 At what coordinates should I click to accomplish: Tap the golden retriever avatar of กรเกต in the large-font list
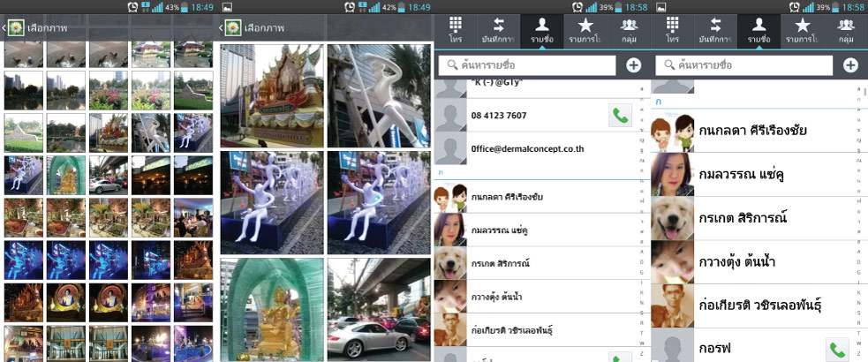pyautogui.click(x=670, y=217)
